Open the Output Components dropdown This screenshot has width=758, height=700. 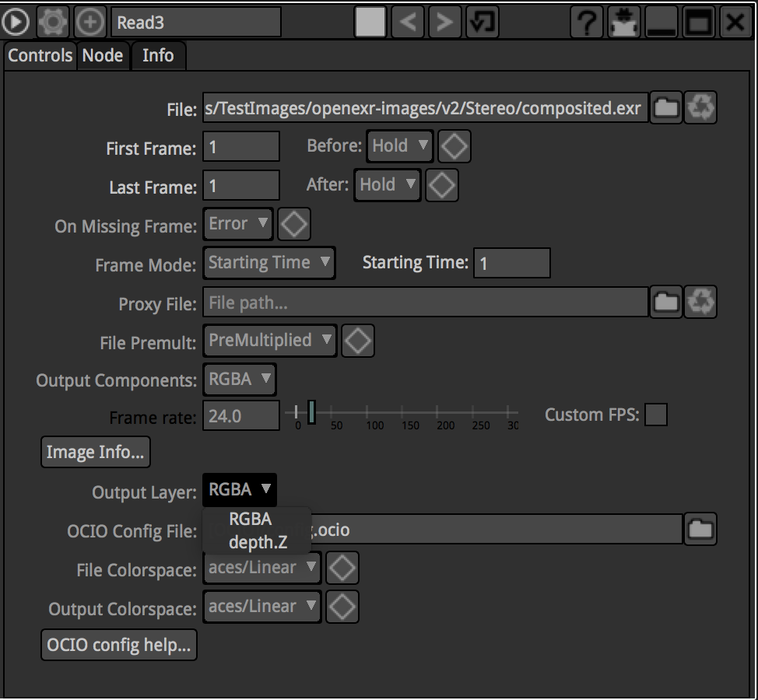click(x=240, y=380)
